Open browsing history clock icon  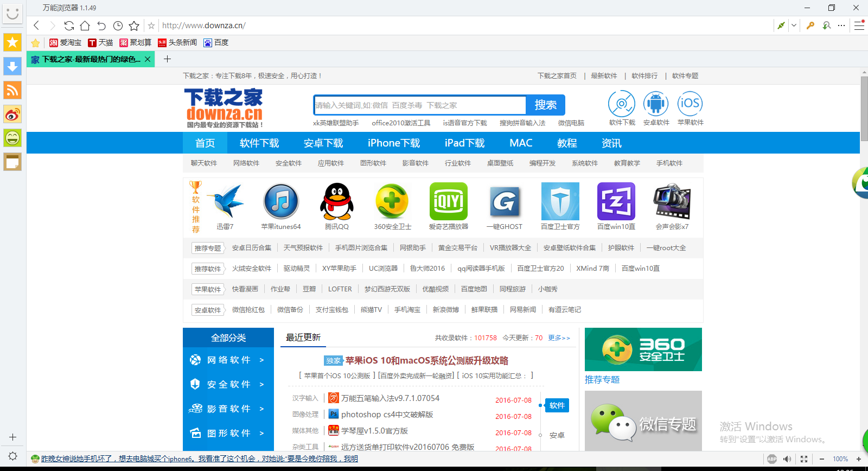click(118, 26)
